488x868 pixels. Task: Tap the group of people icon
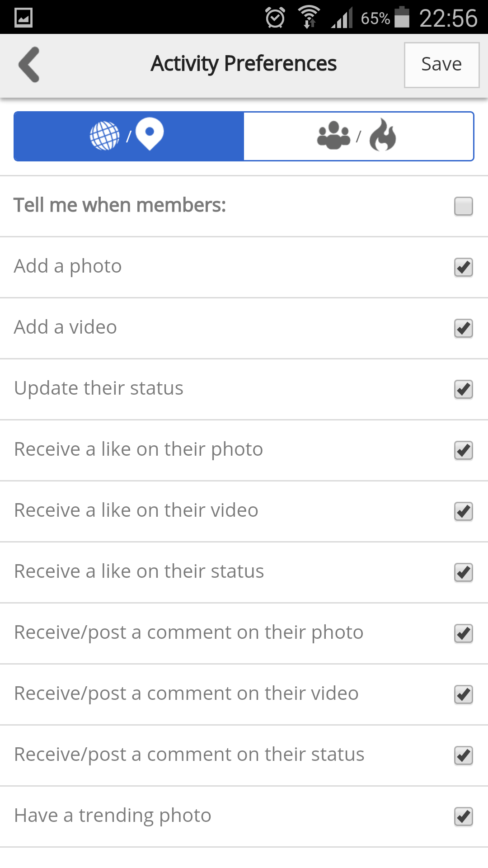(333, 136)
